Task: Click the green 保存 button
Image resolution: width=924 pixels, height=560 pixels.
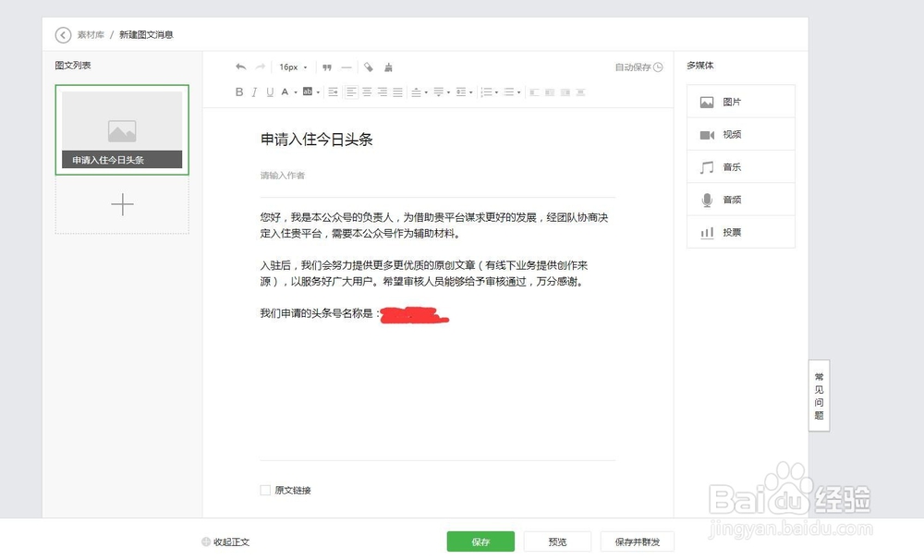Action: (x=480, y=542)
